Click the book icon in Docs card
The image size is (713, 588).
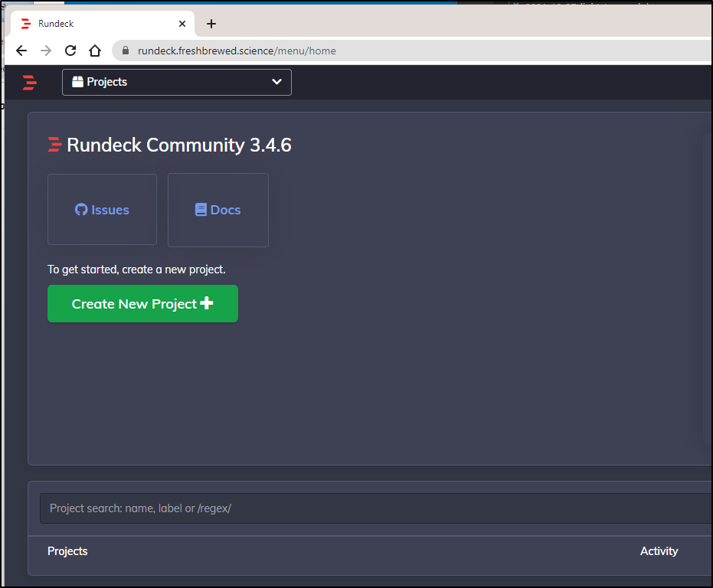(x=201, y=210)
